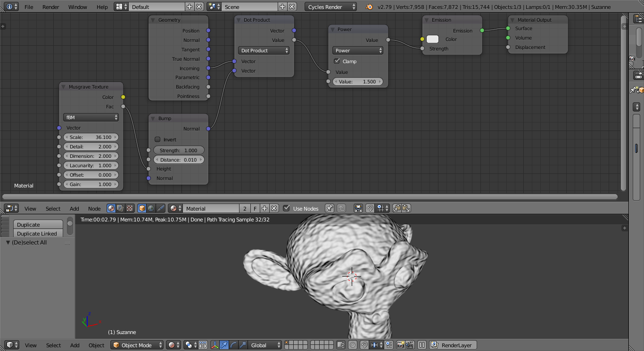Toggle 3D manipulator axes icon
Screen dimensions: 644x351
(x=215, y=345)
